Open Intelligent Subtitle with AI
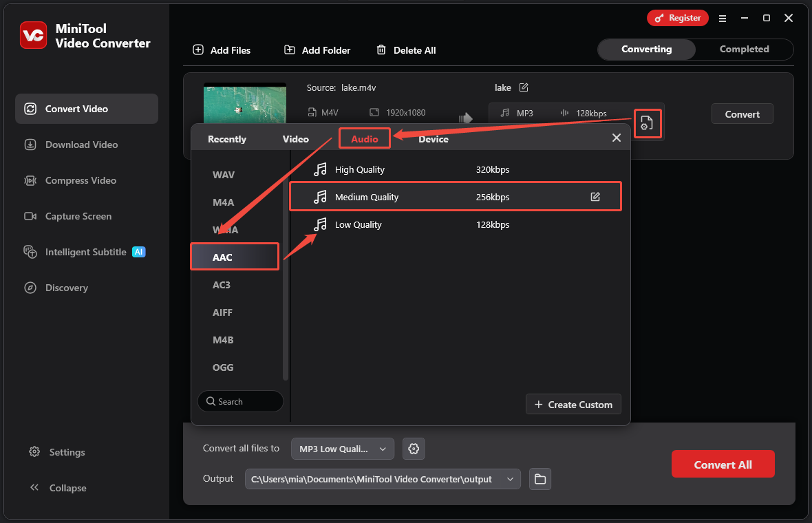The width and height of the screenshot is (812, 523). (x=83, y=252)
